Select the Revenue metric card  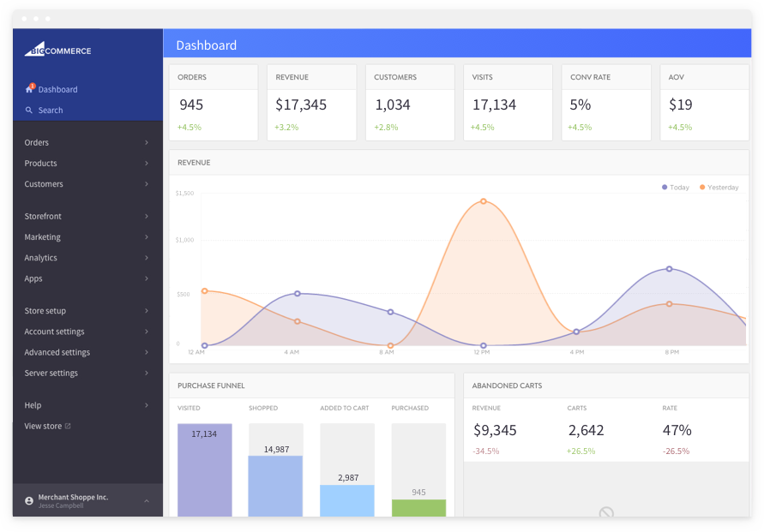(x=310, y=101)
